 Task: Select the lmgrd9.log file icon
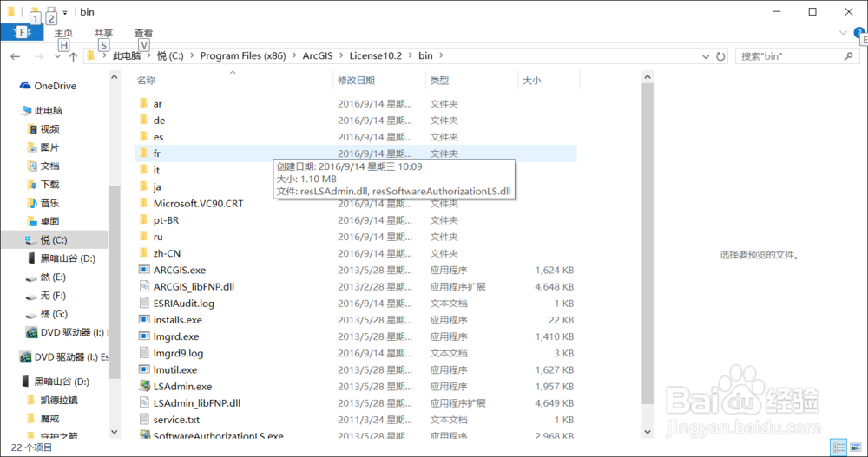point(144,353)
